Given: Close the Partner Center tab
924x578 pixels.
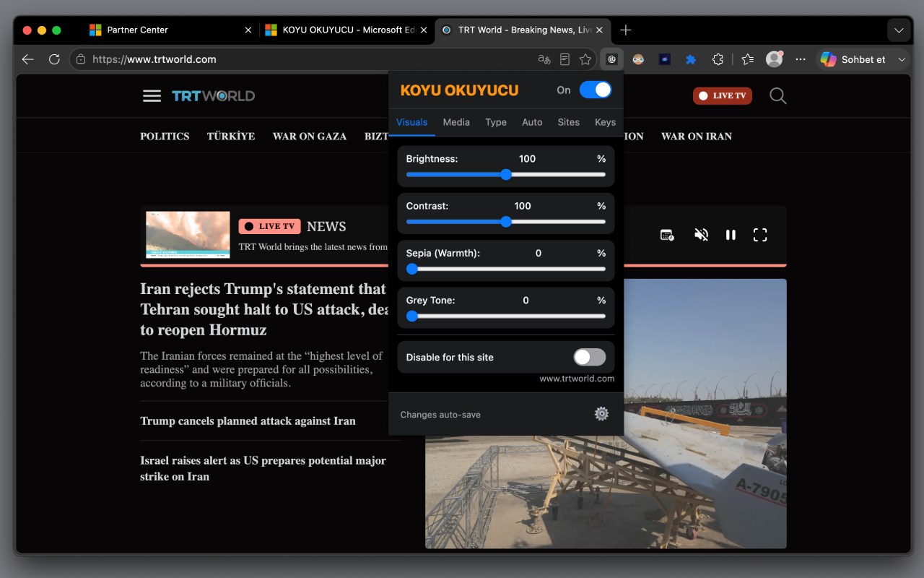Looking at the screenshot, I should tap(248, 30).
